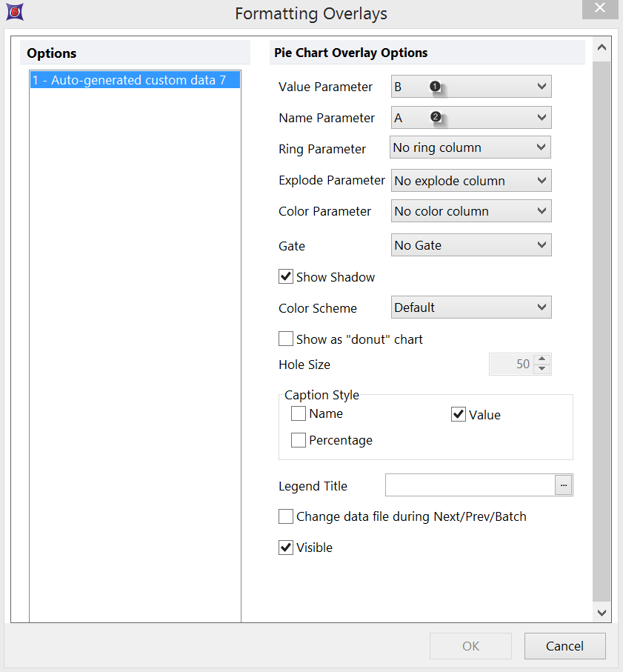This screenshot has height=672, width=623.
Task: Increase Hole Size with up arrow
Action: click(542, 359)
